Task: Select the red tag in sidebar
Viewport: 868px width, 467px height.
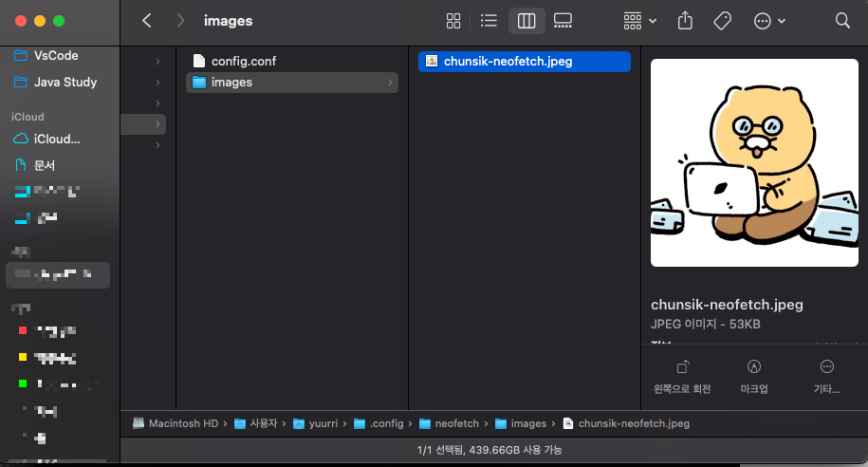Action: tap(23, 330)
